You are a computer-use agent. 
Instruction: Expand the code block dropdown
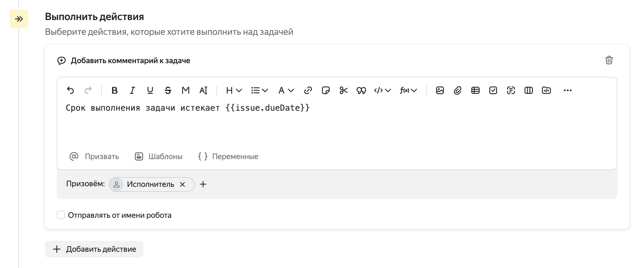382,90
